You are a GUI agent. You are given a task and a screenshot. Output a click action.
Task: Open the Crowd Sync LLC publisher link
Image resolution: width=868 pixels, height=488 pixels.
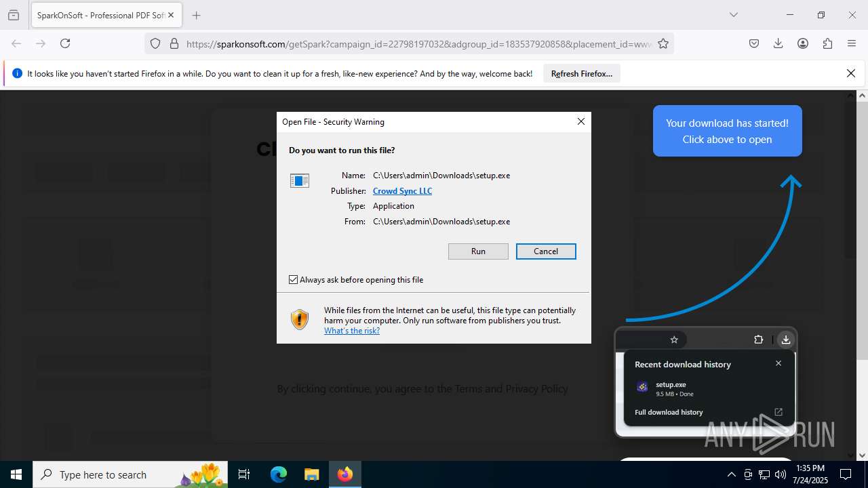tap(402, 191)
